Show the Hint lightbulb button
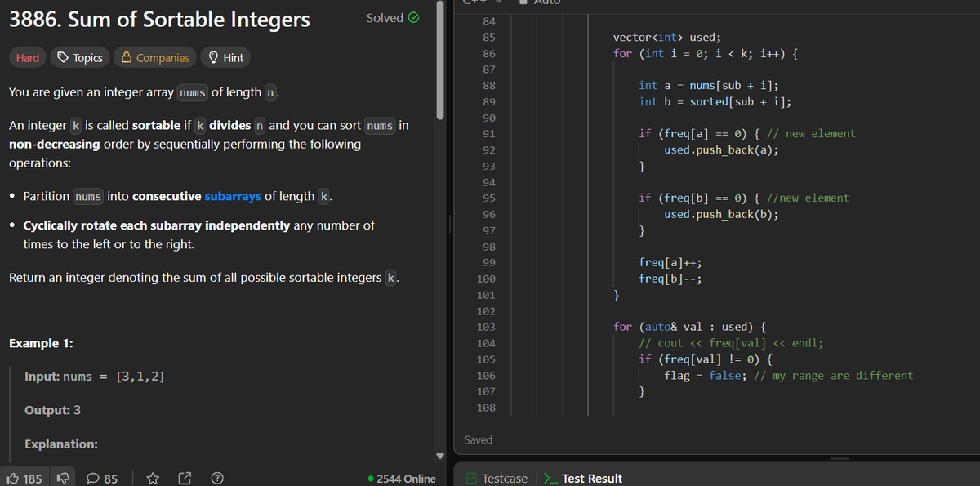The image size is (980, 486). (x=225, y=57)
